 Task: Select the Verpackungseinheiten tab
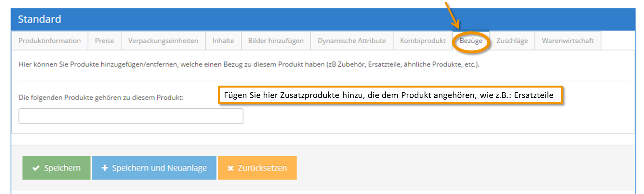(163, 41)
